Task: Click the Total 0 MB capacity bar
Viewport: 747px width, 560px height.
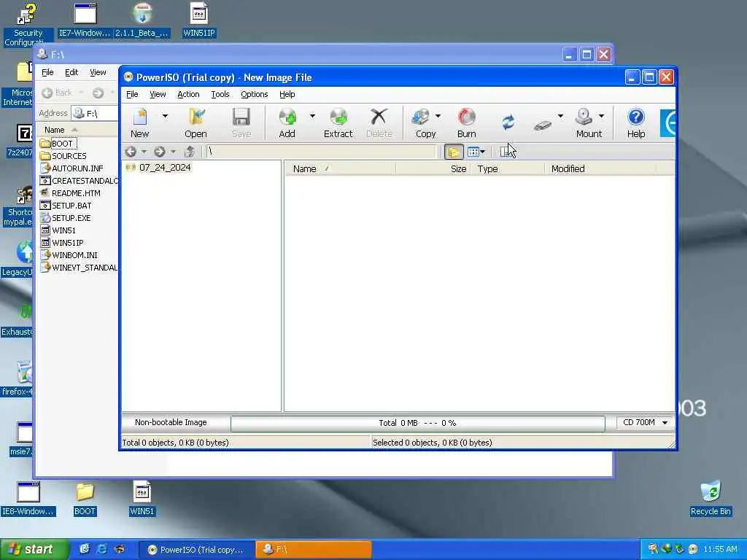Action: pyautogui.click(x=418, y=423)
